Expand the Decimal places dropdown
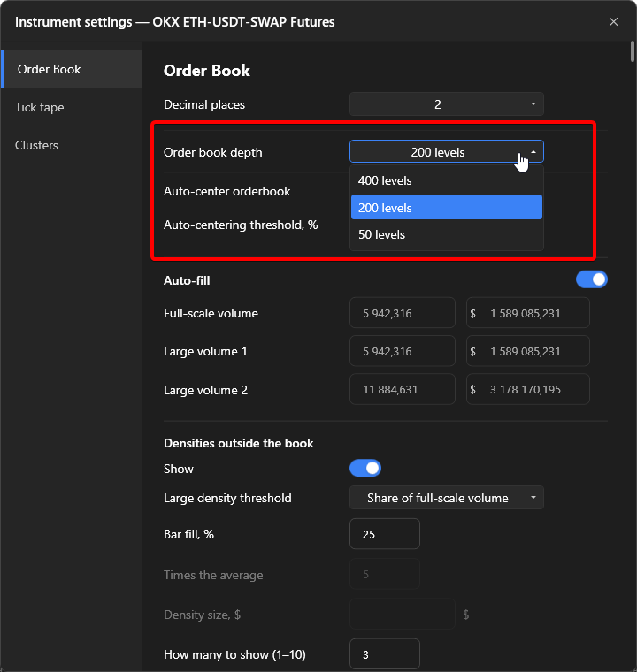Viewport: 637px width, 672px height. click(x=447, y=104)
